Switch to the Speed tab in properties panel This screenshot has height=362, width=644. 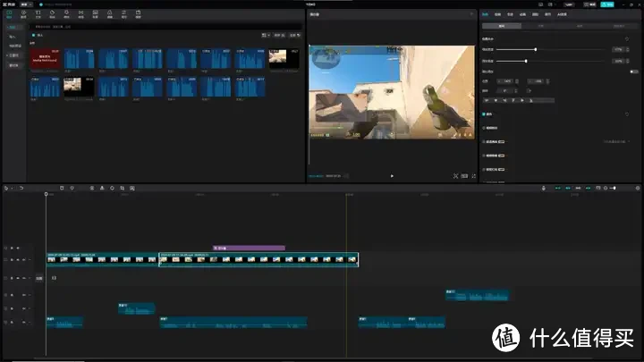click(x=510, y=14)
